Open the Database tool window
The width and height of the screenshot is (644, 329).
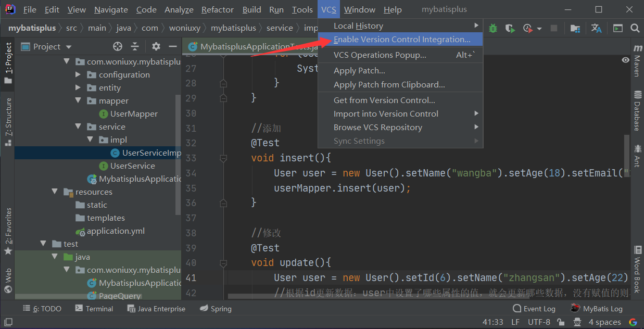tap(637, 110)
